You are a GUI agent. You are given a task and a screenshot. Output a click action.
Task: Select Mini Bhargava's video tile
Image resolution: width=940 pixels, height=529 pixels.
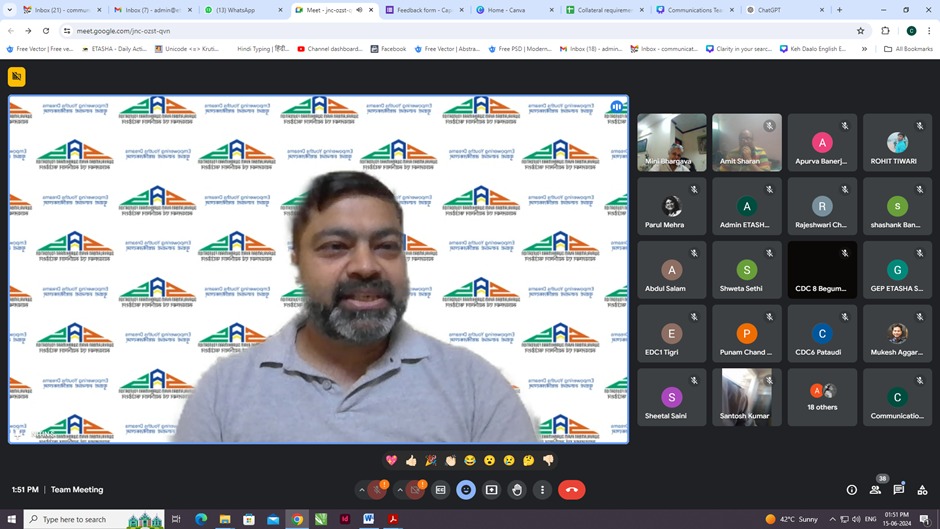(x=671, y=143)
